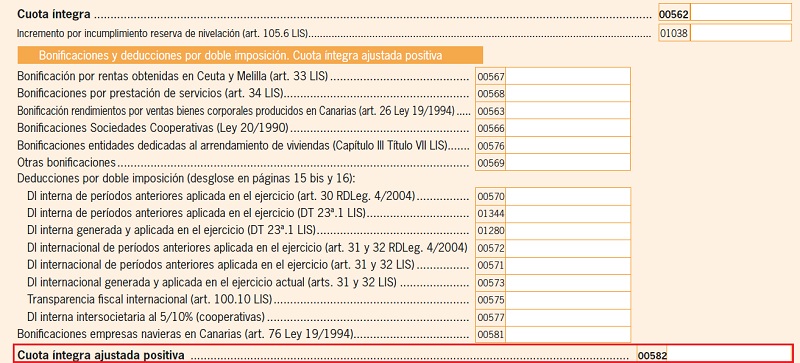Click the input field for box 01038
Image resolution: width=800 pixels, height=363 pixels.
(741, 33)
